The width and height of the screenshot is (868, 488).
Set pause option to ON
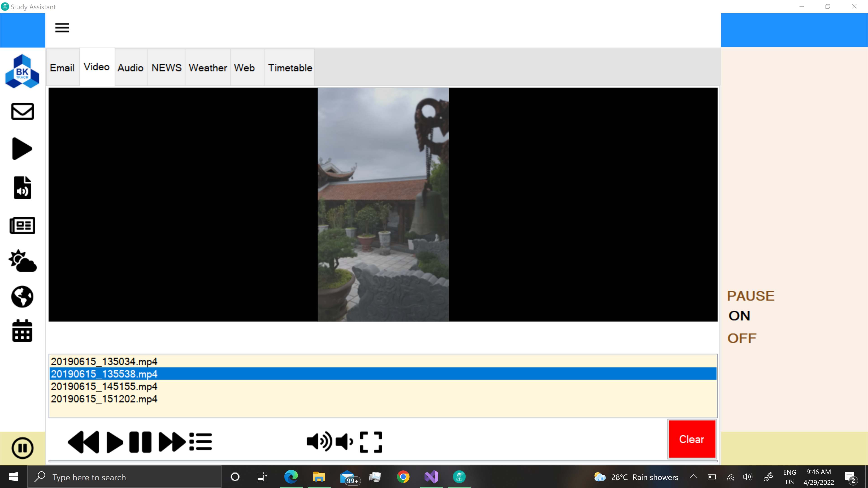739,316
